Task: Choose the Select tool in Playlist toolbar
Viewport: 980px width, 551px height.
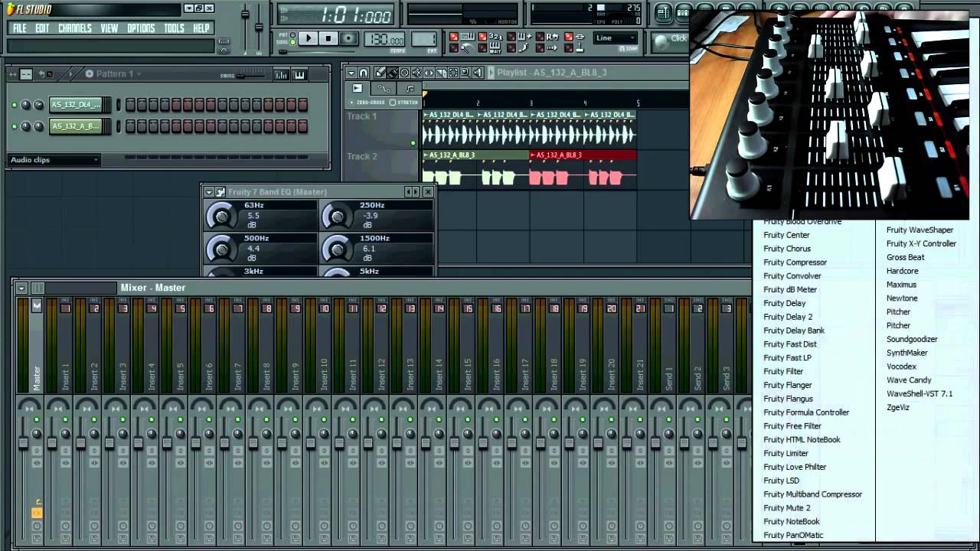Action: pos(453,73)
